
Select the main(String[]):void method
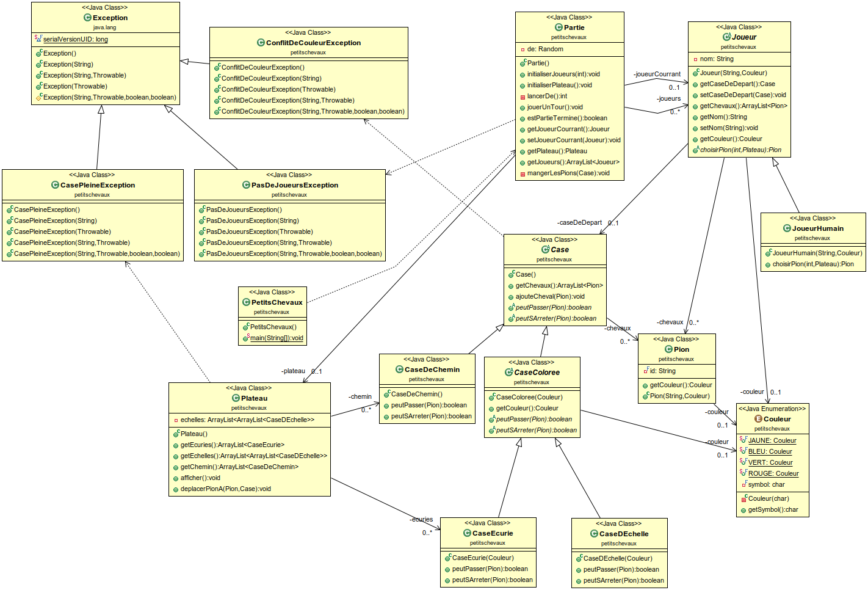pyautogui.click(x=276, y=338)
